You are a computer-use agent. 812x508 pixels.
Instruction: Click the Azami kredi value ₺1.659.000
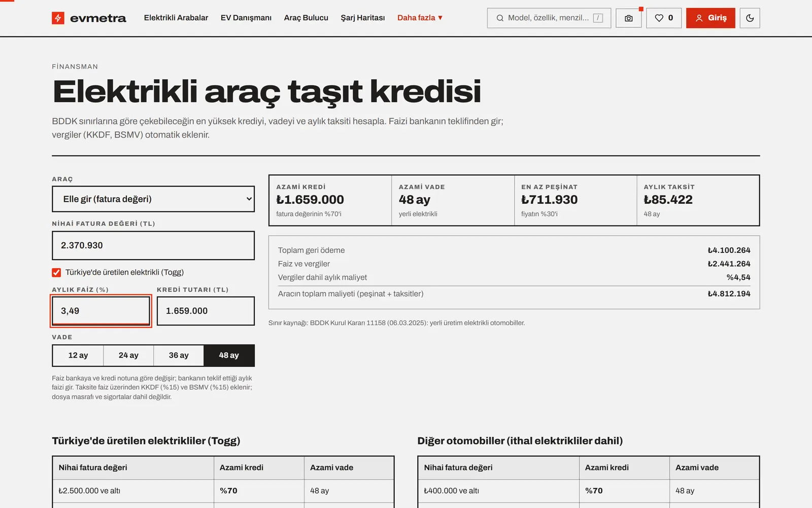(x=310, y=200)
